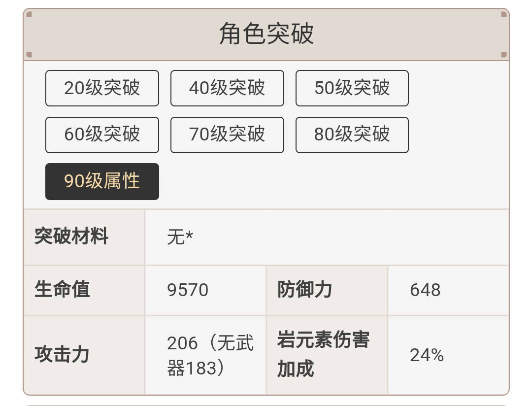The width and height of the screenshot is (532, 406).
Task: Click the header's top-right corner ornament
Action: tap(503, 14)
